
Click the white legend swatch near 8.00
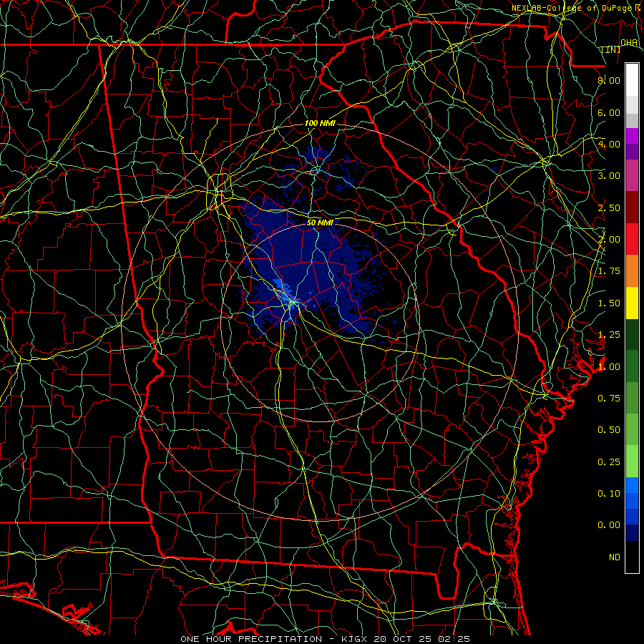point(632,79)
